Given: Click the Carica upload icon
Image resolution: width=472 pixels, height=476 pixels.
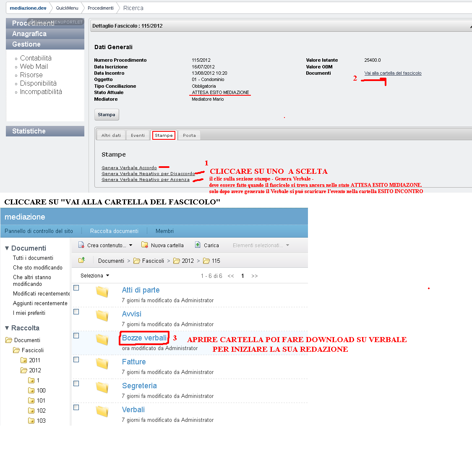Looking at the screenshot, I should click(x=198, y=245).
